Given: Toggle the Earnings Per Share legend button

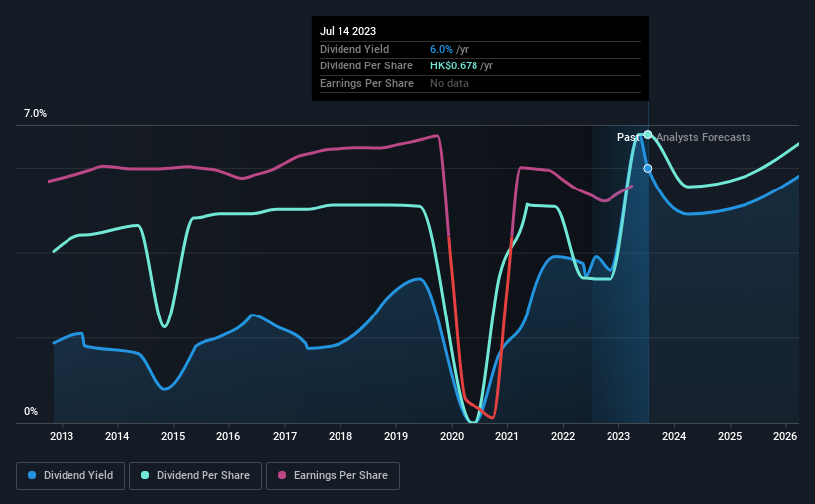Looking at the screenshot, I should 333,476.
